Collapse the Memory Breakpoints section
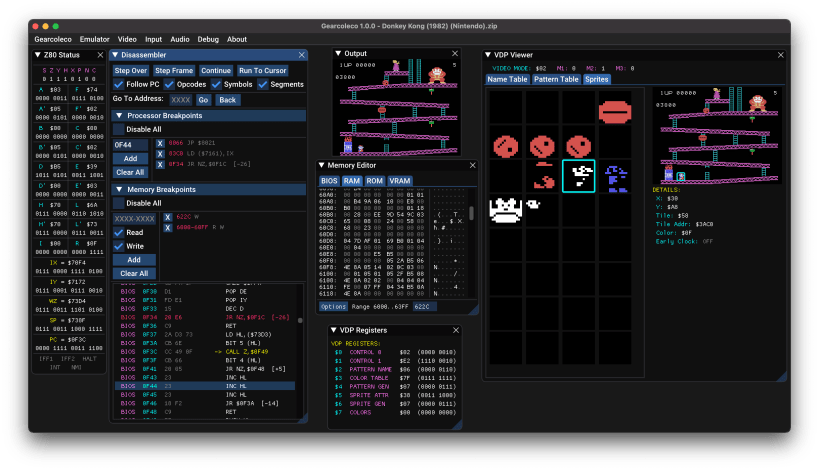The image size is (819, 470). (119, 190)
